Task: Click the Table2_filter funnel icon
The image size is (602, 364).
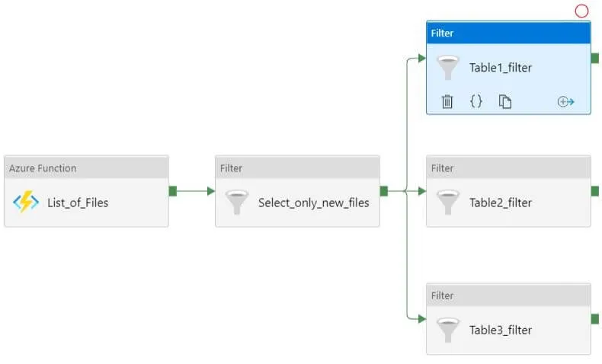Action: [x=448, y=203]
